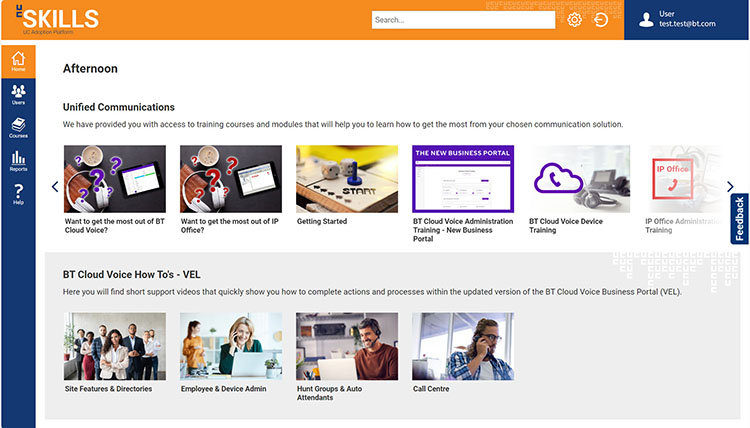Viewport: 750px width, 428px height.
Task: Open the Feedback side tab
Action: click(x=739, y=219)
